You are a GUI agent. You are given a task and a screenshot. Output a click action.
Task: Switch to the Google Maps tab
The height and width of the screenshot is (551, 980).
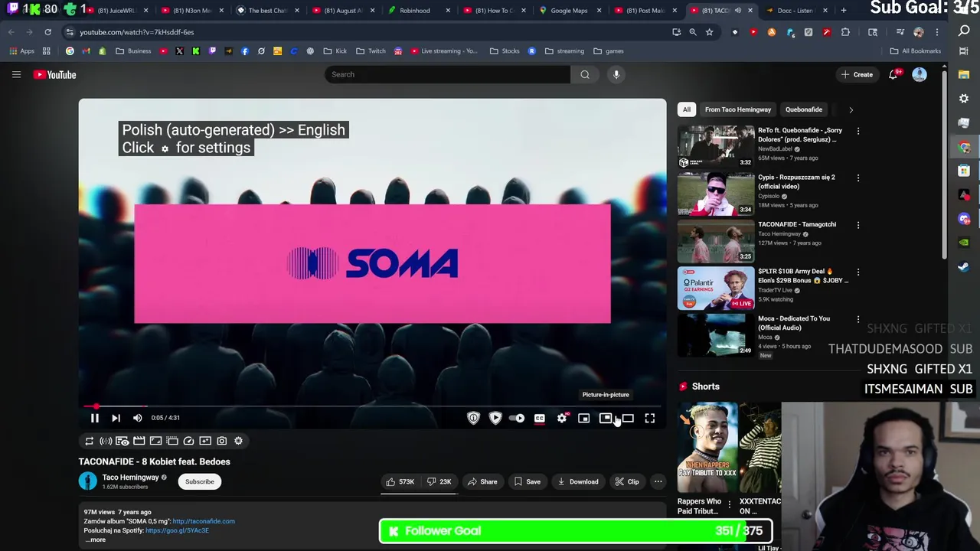click(569, 11)
